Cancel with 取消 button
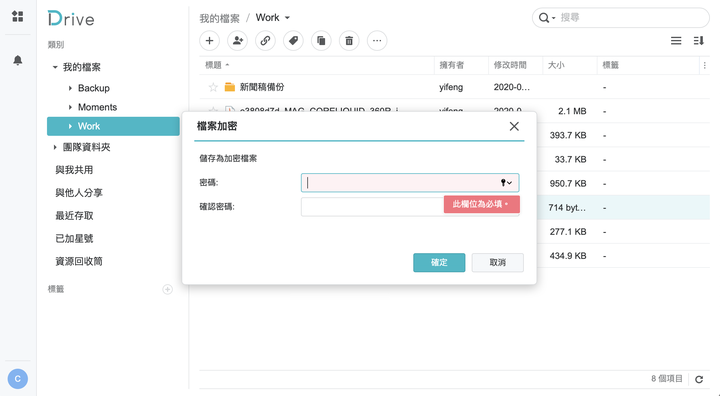 tap(497, 262)
